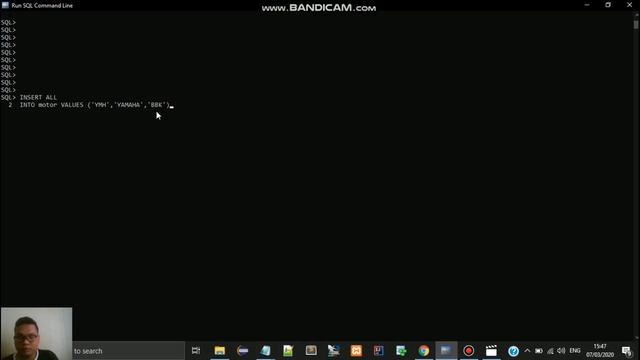Click the webcam overlay thumbnail
The width and height of the screenshot is (640, 360).
pos(36,333)
